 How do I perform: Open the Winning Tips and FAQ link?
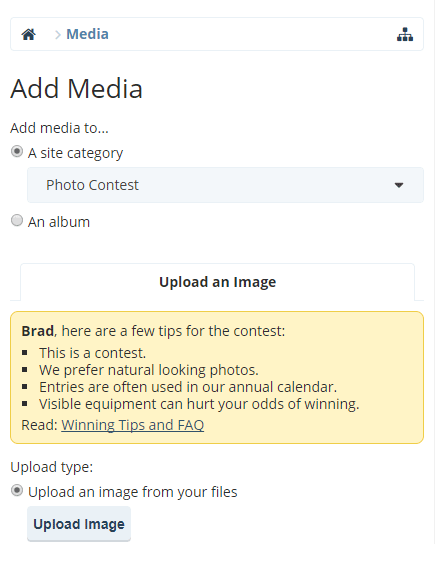(x=132, y=425)
